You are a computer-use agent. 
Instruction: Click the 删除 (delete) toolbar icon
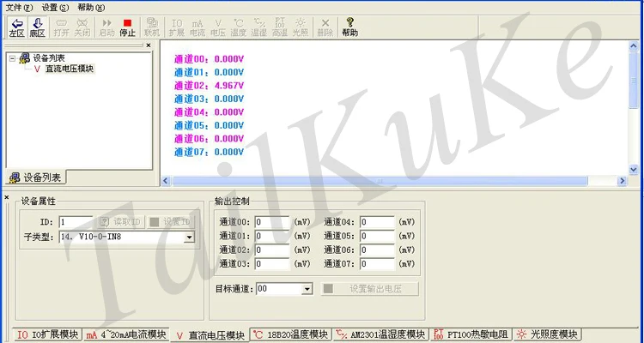(x=325, y=27)
